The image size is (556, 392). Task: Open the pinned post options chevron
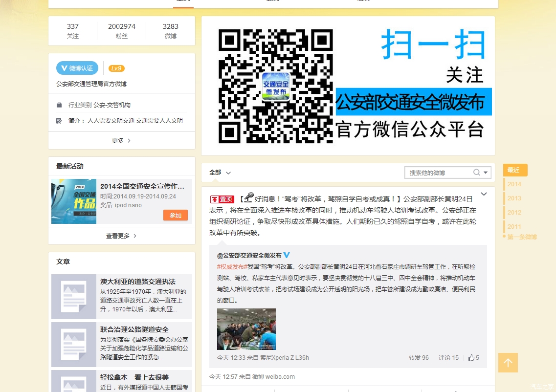pos(484,194)
